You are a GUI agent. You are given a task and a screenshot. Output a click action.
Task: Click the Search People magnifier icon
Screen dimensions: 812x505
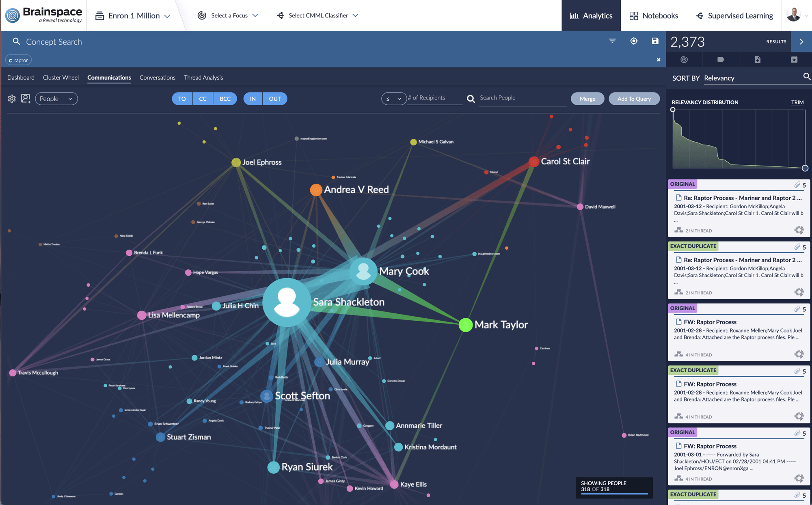click(x=471, y=99)
